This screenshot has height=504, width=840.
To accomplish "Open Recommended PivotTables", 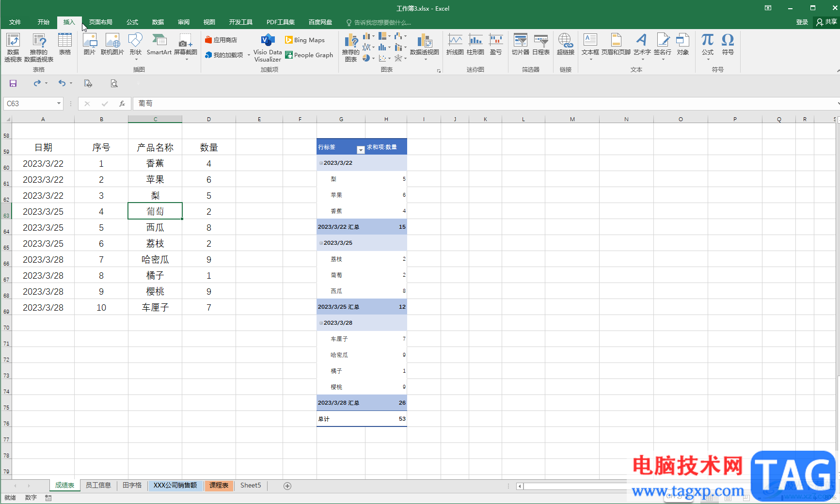I will tap(39, 47).
